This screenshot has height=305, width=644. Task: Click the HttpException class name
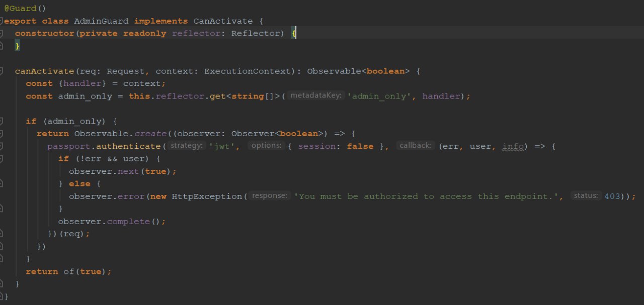207,196
